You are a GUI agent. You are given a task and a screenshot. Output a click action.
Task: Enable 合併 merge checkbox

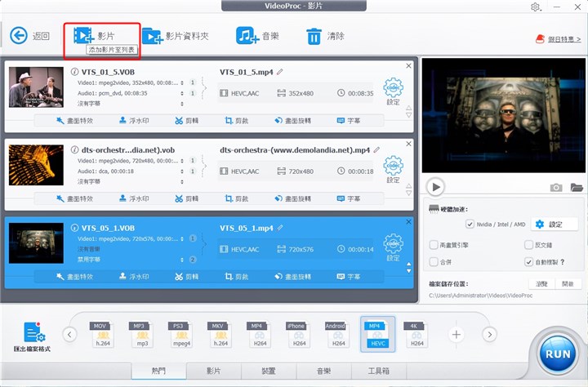(434, 262)
